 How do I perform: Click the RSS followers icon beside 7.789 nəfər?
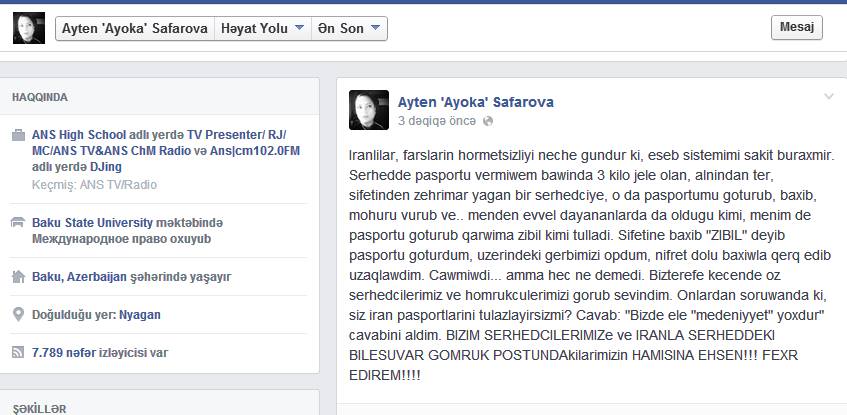tap(18, 353)
